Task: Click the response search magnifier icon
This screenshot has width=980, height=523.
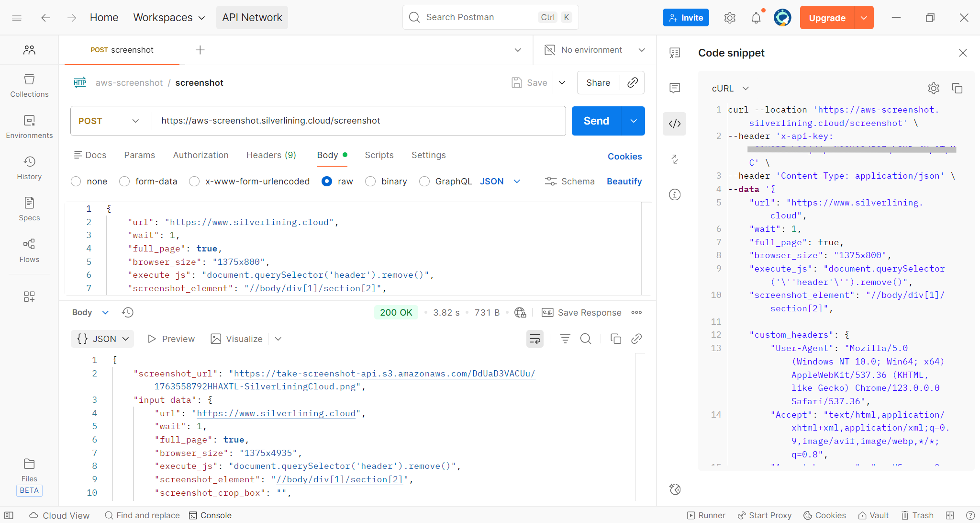Action: coord(585,339)
